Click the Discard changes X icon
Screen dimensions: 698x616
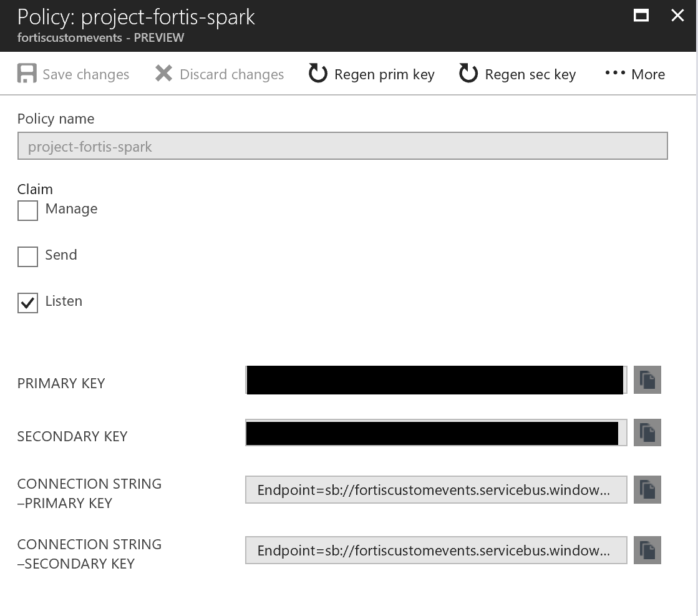(x=163, y=74)
